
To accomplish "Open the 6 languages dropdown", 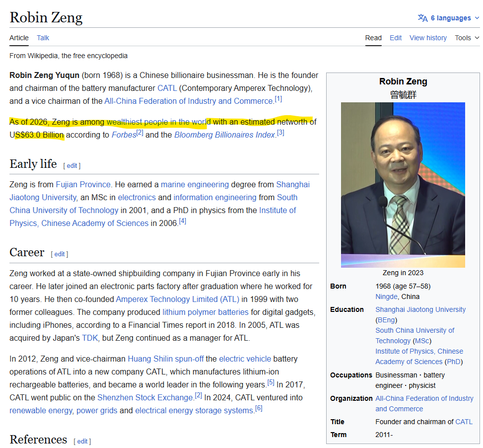I will [449, 18].
